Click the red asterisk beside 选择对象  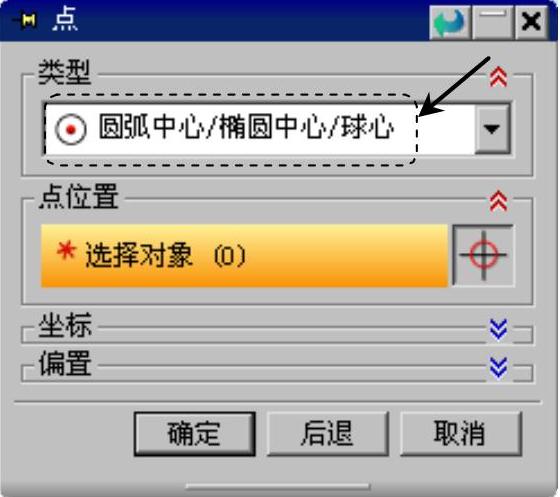(x=66, y=251)
